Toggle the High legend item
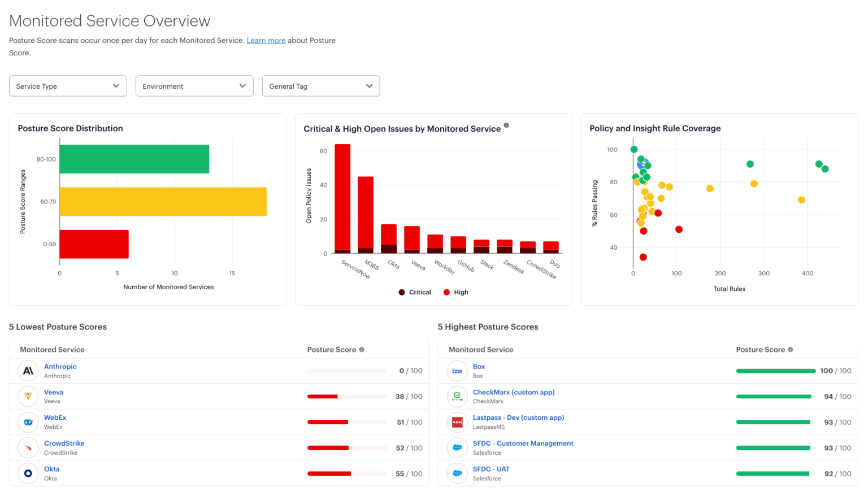Screen dimensions: 868x491 [455, 292]
